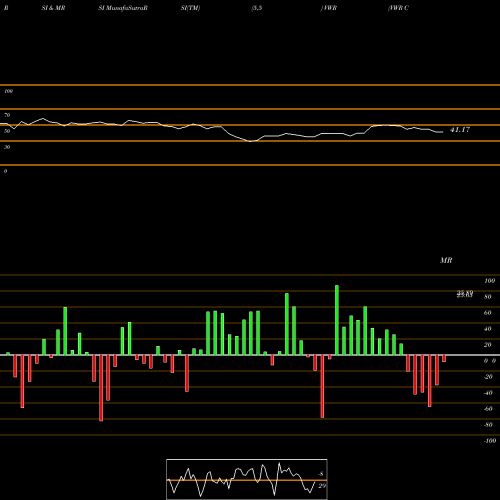Viewport: 500px width, 500px height.
Task: Click the "(VWR C" header text
Action: point(398,8)
